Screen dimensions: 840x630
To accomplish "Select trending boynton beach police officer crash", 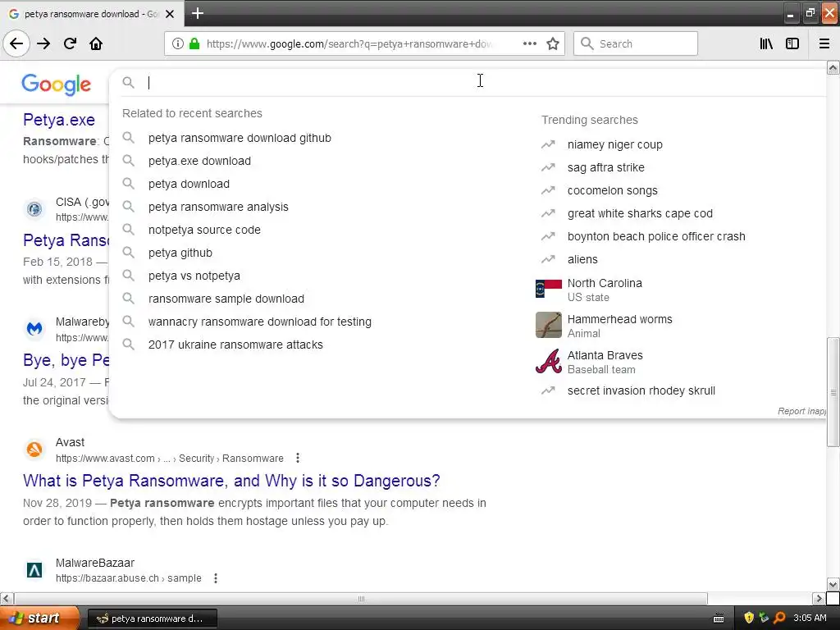I will tap(655, 237).
